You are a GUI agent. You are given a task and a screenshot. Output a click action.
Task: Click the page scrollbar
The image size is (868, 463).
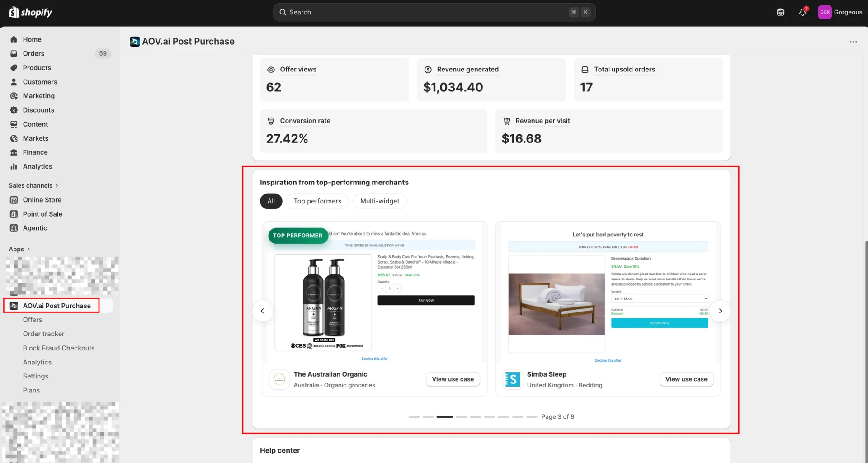866,351
